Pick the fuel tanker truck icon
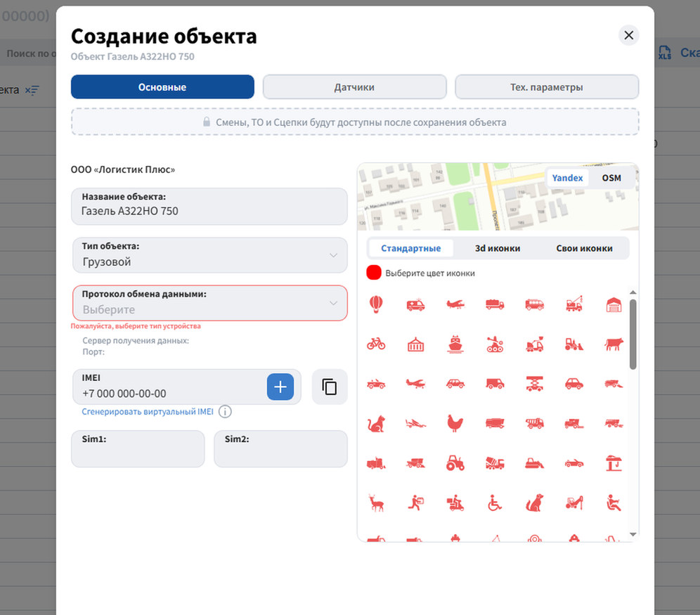This screenshot has height=615, width=700. coord(495,305)
